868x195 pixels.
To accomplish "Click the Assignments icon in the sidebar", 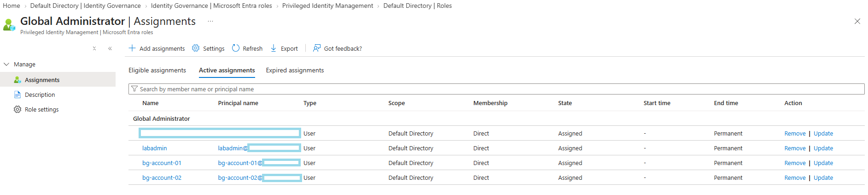I will click(17, 80).
